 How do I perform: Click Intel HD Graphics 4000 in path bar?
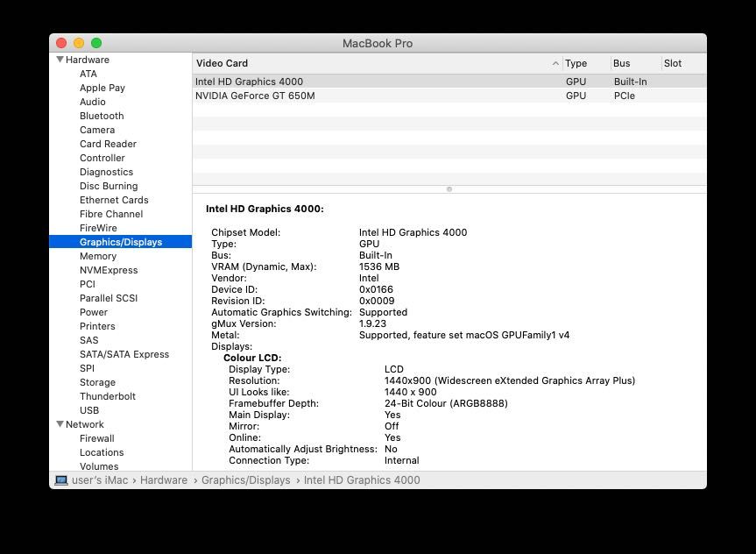click(362, 480)
